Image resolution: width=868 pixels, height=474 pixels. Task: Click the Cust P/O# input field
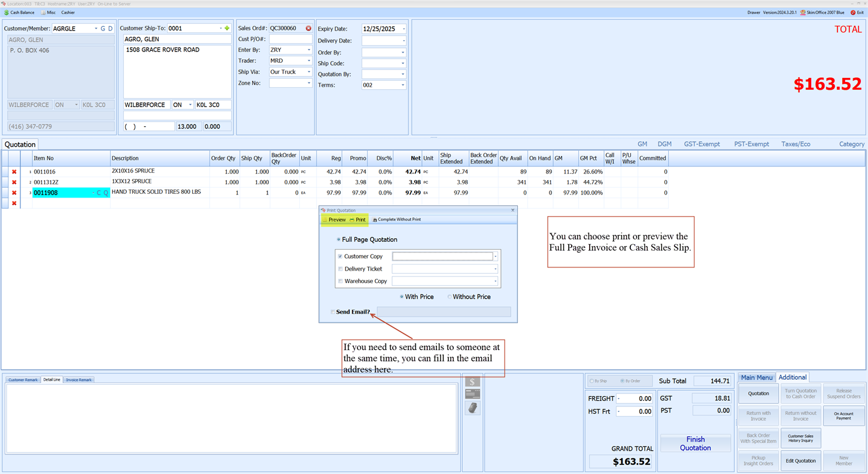click(290, 39)
